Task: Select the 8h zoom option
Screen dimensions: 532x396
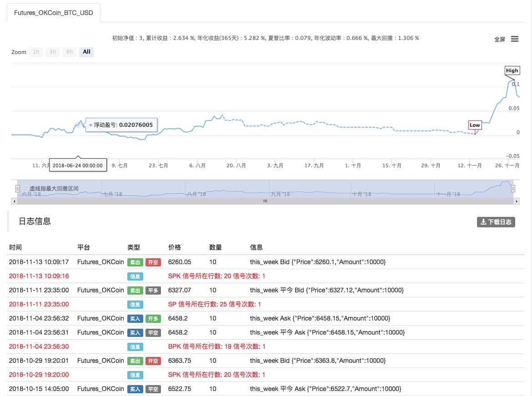Action: coord(70,52)
